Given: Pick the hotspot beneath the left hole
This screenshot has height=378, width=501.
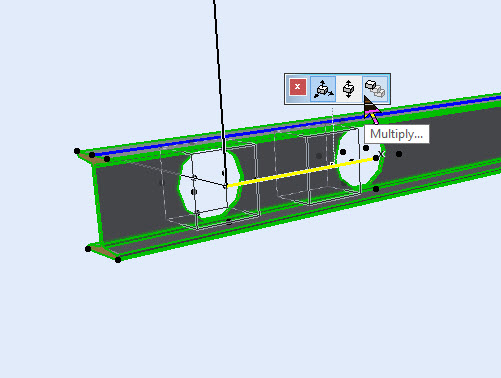Looking at the screenshot, I should pyautogui.click(x=229, y=221).
